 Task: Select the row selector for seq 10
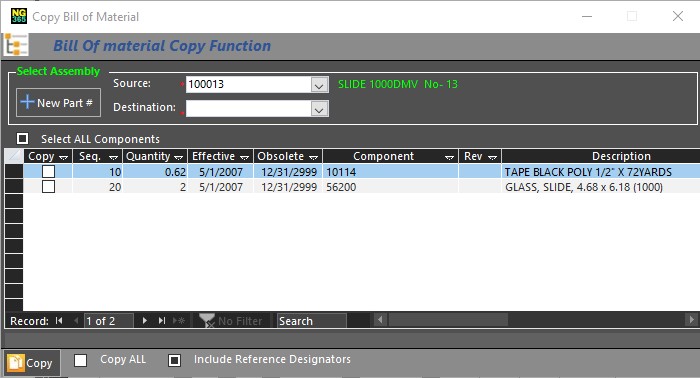click(14, 171)
